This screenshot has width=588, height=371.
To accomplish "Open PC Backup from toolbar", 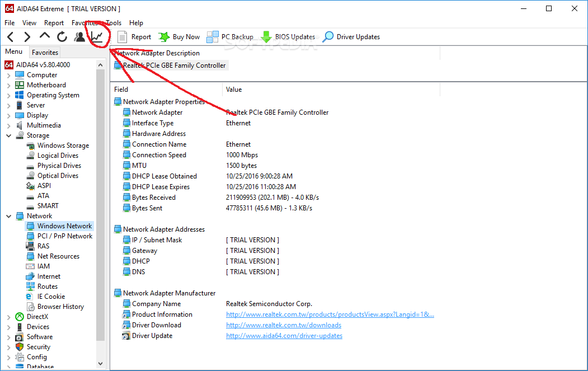I will [x=230, y=37].
